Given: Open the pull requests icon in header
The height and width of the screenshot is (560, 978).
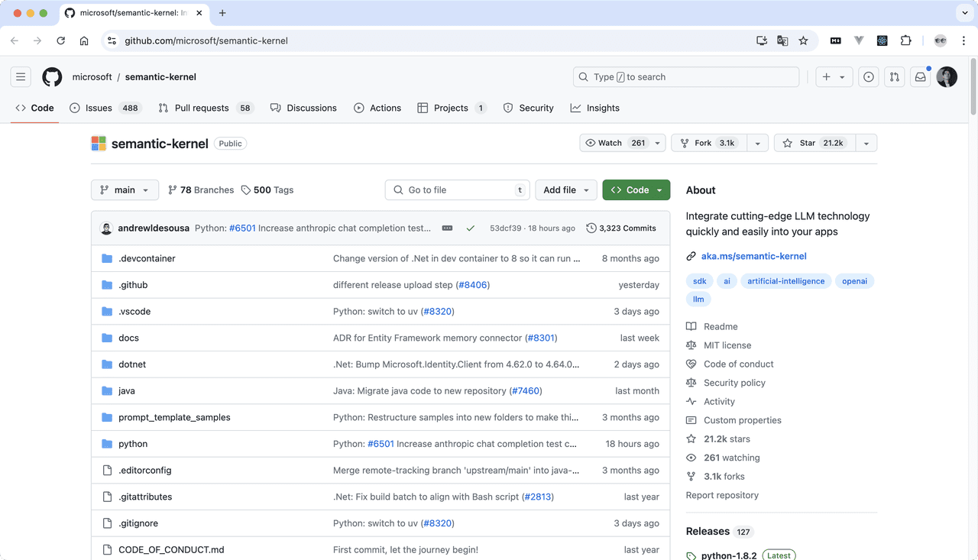Looking at the screenshot, I should (x=895, y=77).
